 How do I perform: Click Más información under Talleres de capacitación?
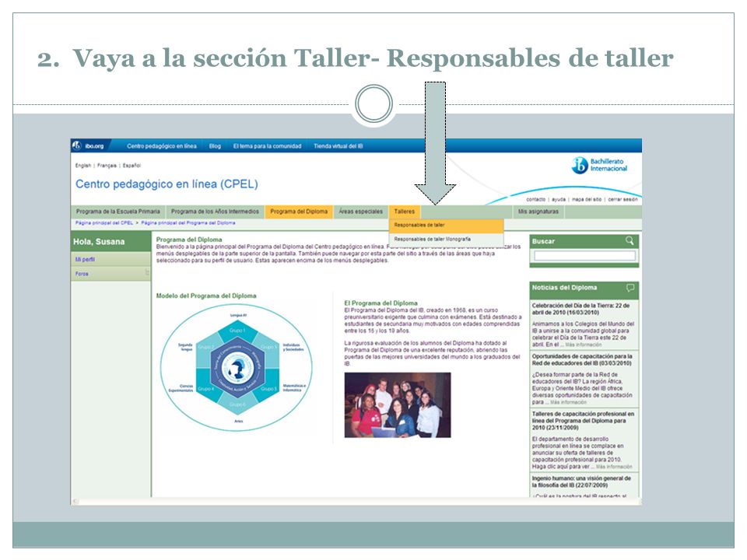point(614,467)
